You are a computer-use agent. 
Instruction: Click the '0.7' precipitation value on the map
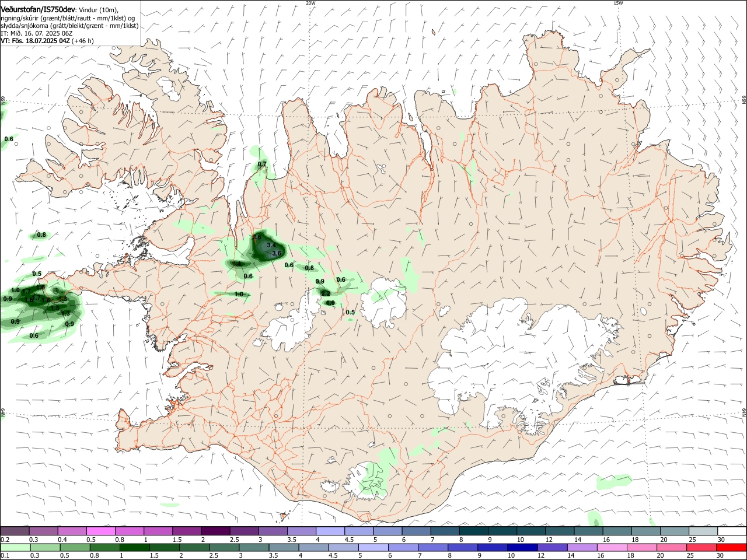tap(262, 164)
